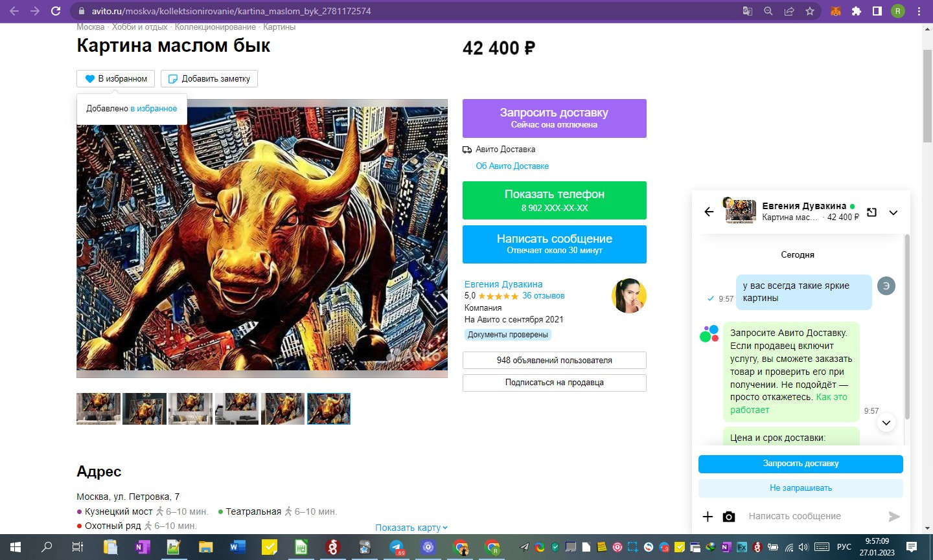Open the Chrome three-dot menu
Image resolution: width=933 pixels, height=560 pixels.
point(919,11)
